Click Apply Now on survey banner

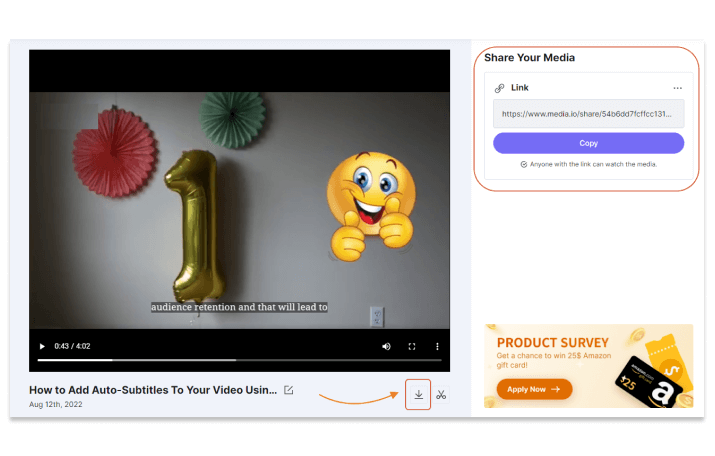pyautogui.click(x=534, y=389)
